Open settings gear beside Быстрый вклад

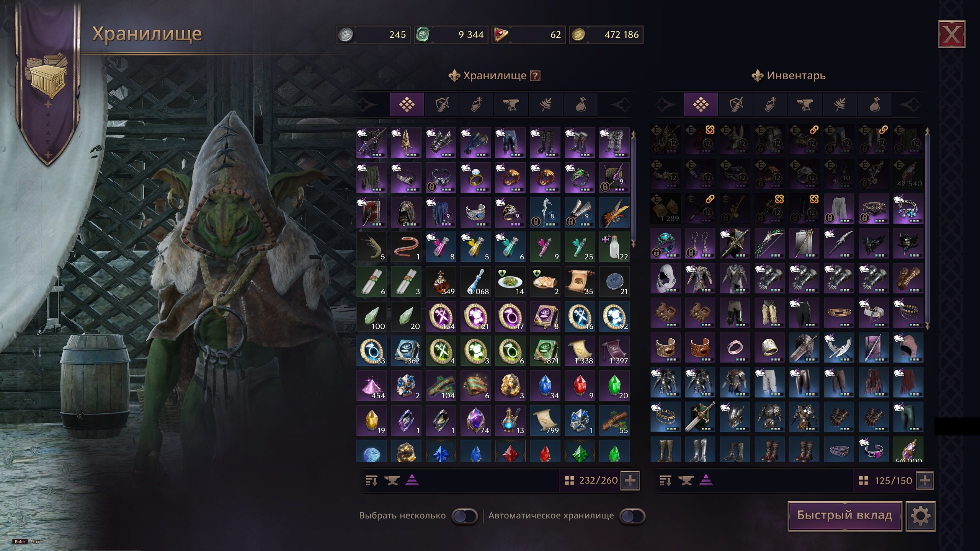pyautogui.click(x=921, y=516)
